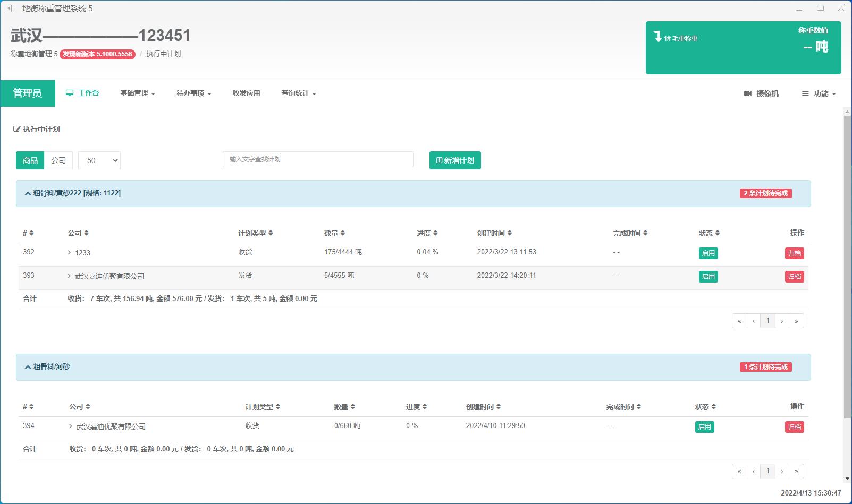The image size is (852, 504).
Task: Click the 新增计划 button
Action: tap(455, 160)
